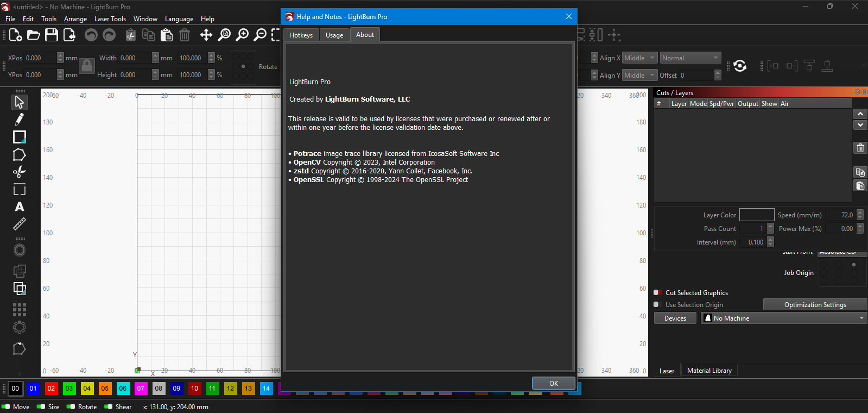Image resolution: width=868 pixels, height=413 pixels.
Task: Switch to the Hotkeys tab
Action: click(x=301, y=35)
